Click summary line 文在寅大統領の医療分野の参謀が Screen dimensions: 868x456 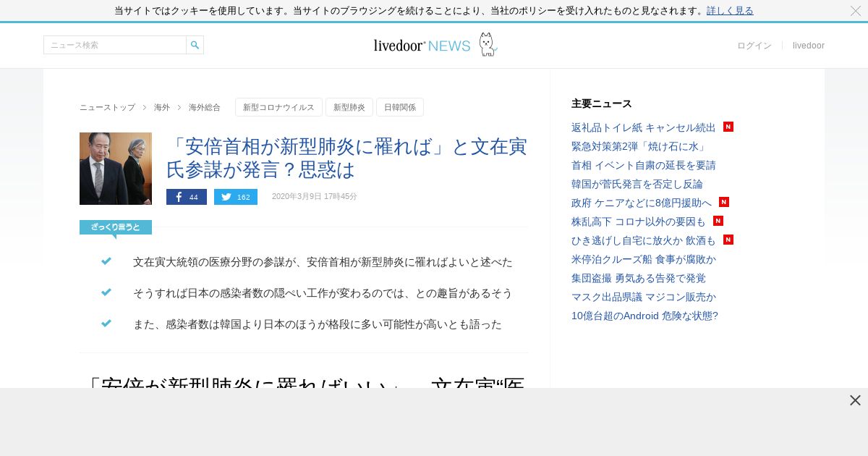(323, 262)
